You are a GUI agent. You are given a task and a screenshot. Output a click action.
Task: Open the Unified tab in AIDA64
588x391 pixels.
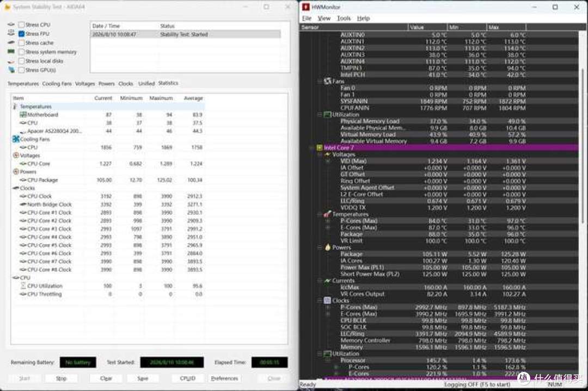(146, 84)
